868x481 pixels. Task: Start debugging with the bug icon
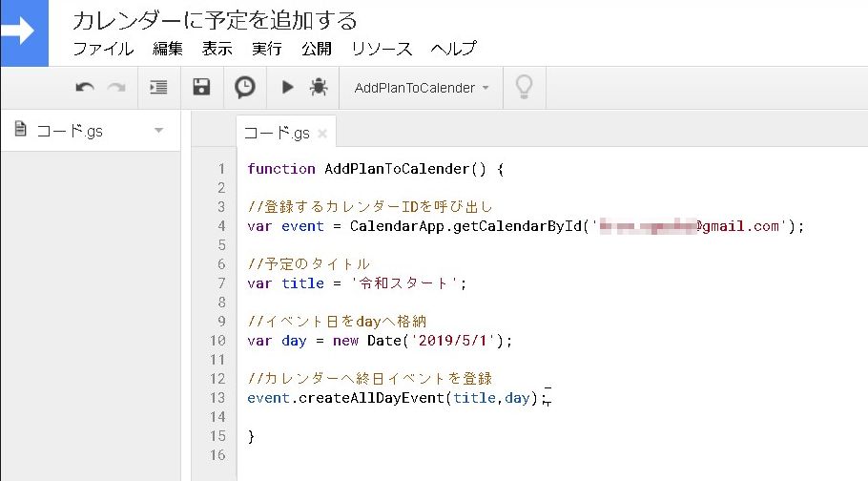[318, 88]
